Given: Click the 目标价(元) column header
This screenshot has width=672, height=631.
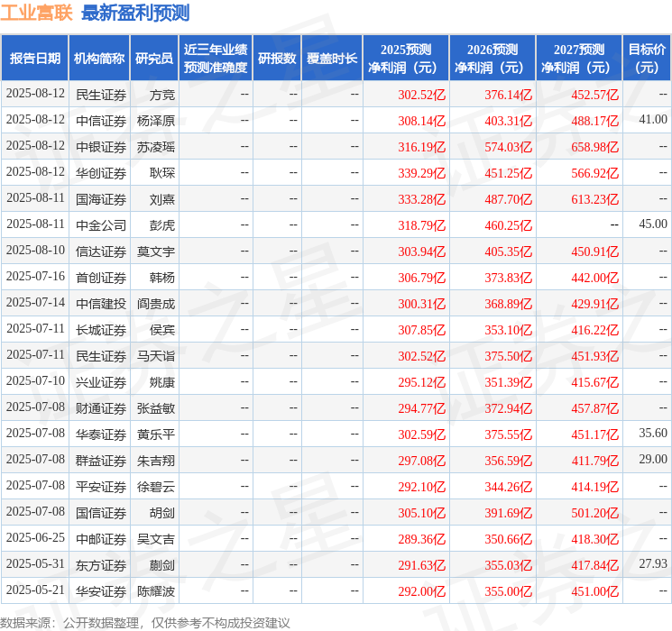Looking at the screenshot, I should coord(647,59).
